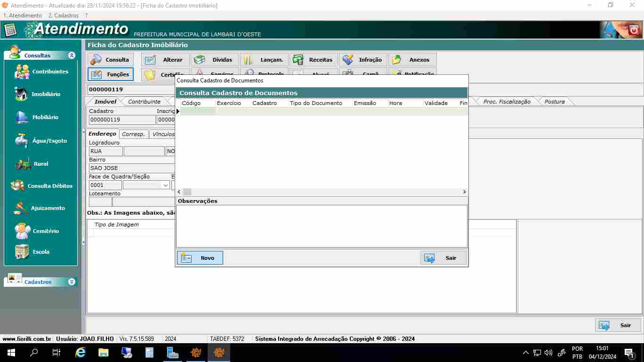Open the Ajuizamento gavel icon
Viewport: 644px width, 362px height.
pyautogui.click(x=21, y=208)
